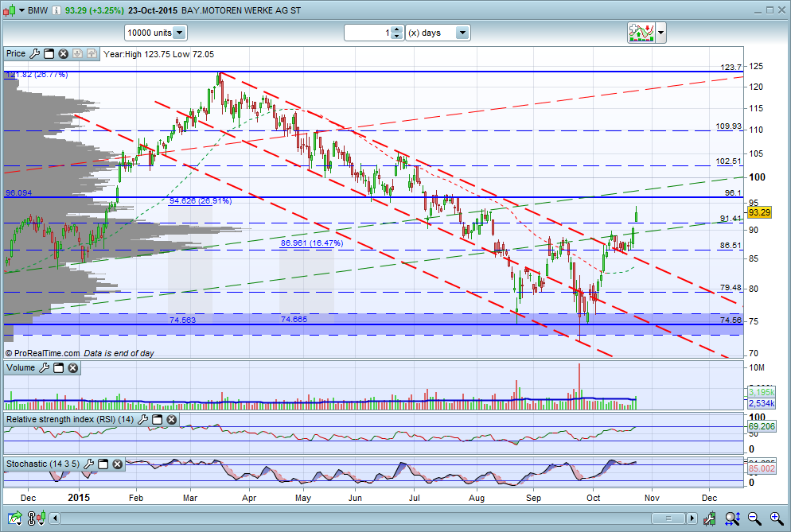Click the 85.002 Stochastic value tag
The width and height of the screenshot is (791, 532).
(762, 468)
